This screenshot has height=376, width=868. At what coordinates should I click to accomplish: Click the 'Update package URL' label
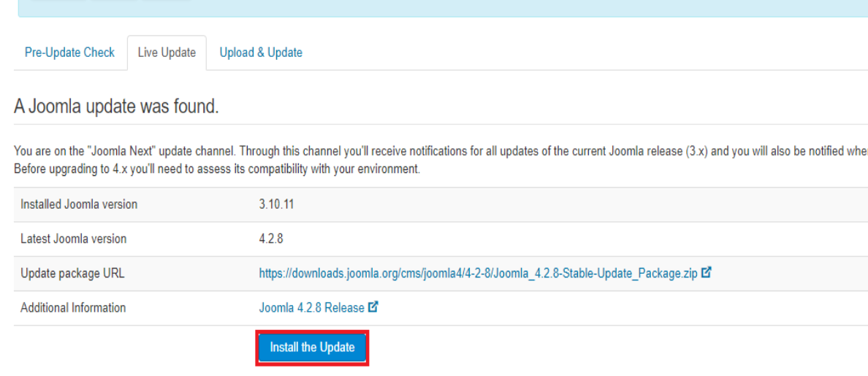[x=72, y=273]
